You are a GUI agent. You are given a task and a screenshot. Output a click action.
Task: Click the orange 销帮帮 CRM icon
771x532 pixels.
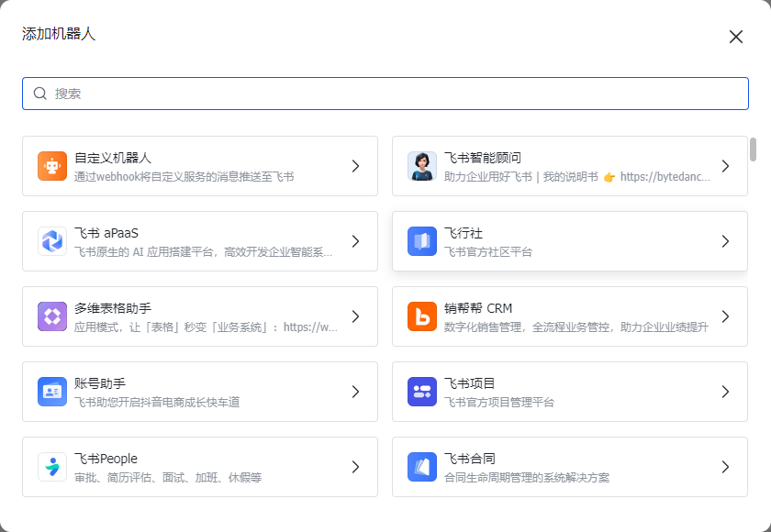pyautogui.click(x=422, y=316)
